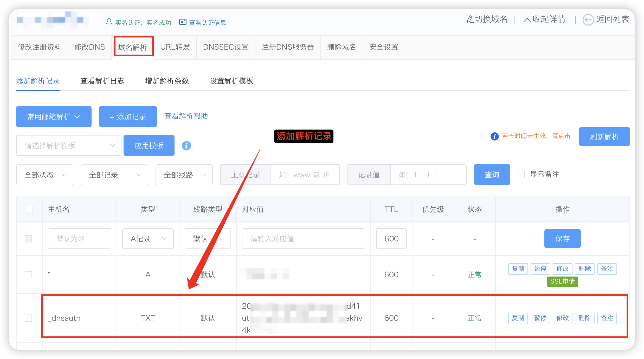Click the user icon next to 实名认证
The width and height of the screenshot is (644, 359).
coord(109,22)
